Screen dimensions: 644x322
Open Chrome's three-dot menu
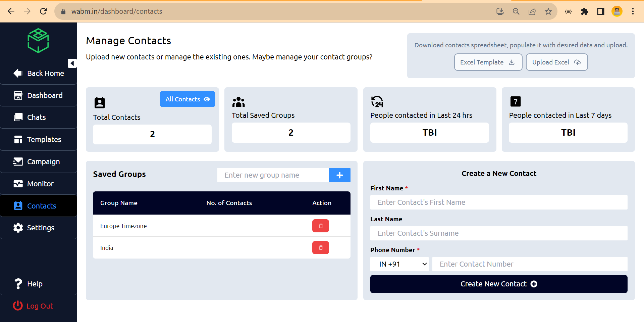pyautogui.click(x=633, y=11)
